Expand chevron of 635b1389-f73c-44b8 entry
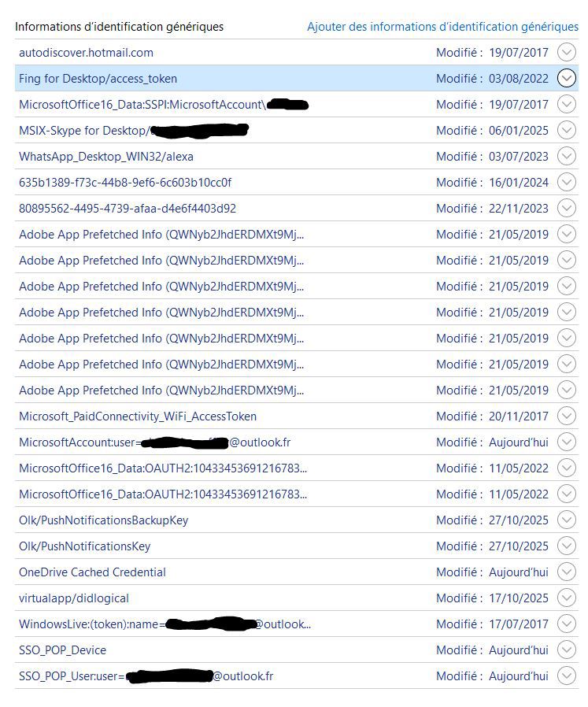 click(x=567, y=182)
